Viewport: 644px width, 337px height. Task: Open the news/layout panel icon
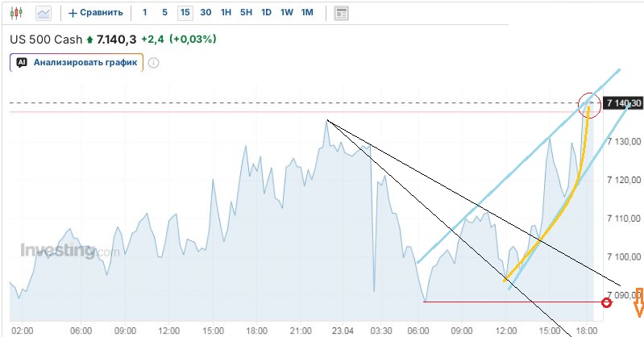pos(342,13)
